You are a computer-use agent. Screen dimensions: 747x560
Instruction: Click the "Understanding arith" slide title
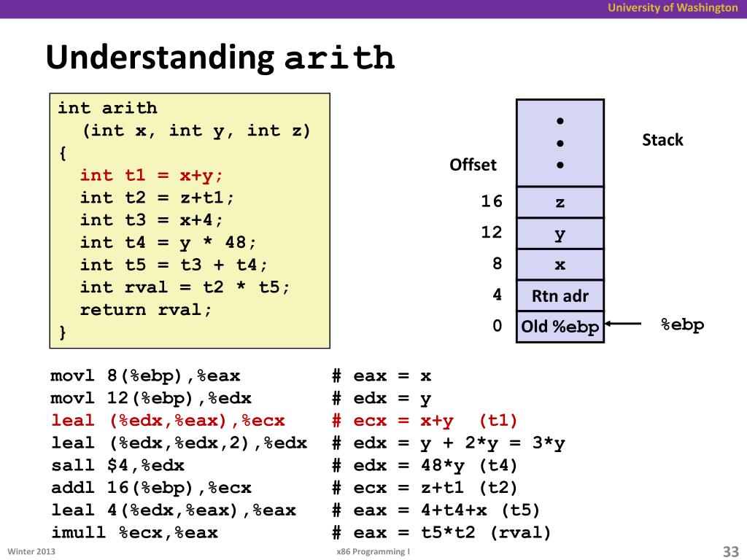pyautogui.click(x=220, y=58)
